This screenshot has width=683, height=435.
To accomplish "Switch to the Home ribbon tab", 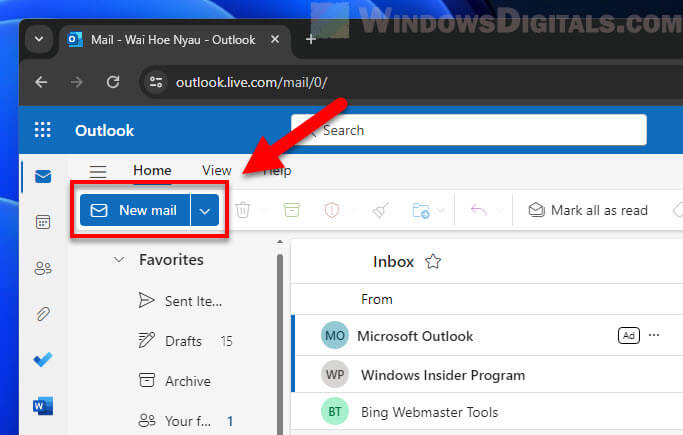I will 152,170.
